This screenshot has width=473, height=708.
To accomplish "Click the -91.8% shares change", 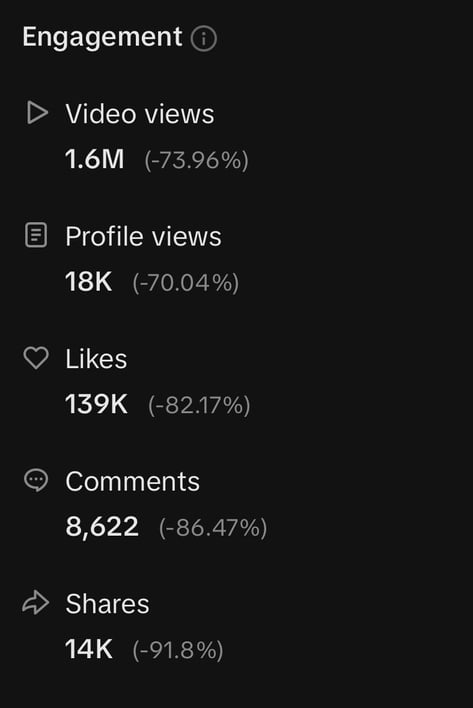I will click(178, 650).
